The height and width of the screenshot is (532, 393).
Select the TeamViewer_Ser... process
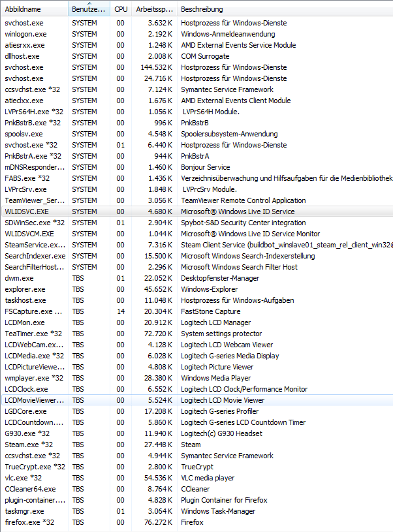point(197,200)
